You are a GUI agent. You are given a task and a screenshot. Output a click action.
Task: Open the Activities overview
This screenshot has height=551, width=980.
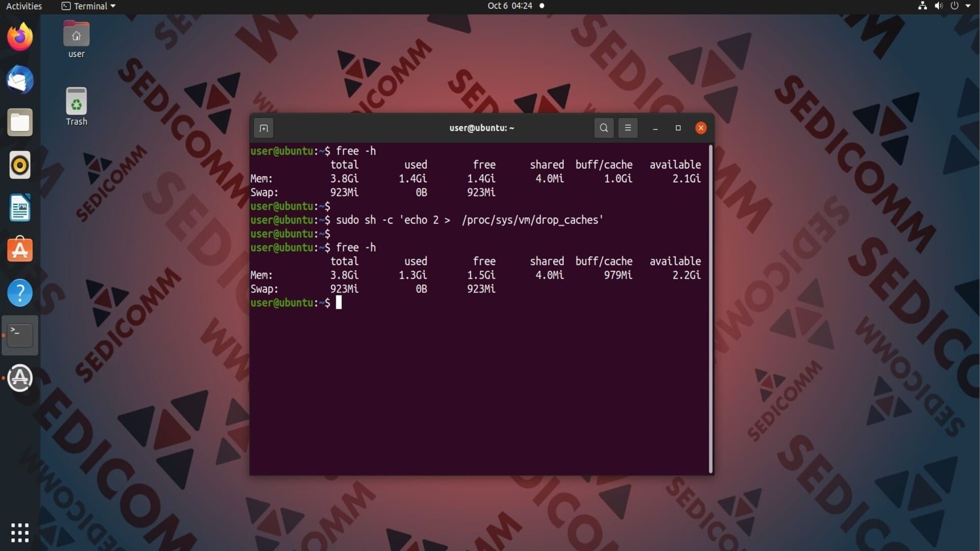(x=24, y=6)
